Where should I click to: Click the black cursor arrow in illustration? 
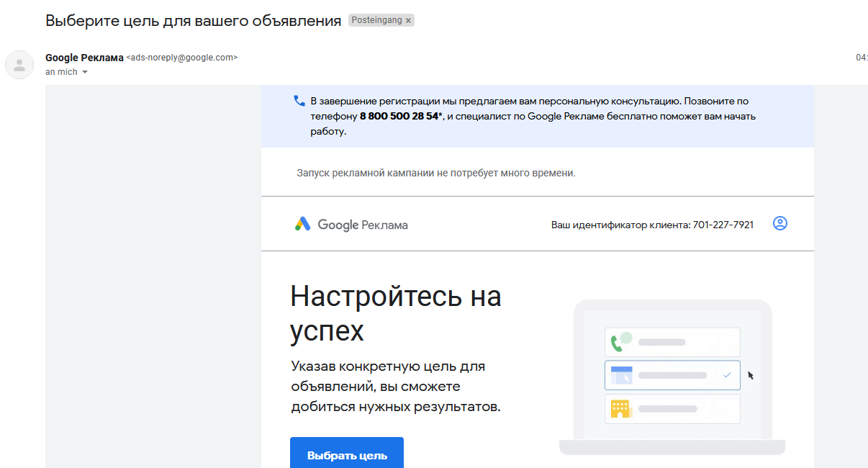point(751,375)
